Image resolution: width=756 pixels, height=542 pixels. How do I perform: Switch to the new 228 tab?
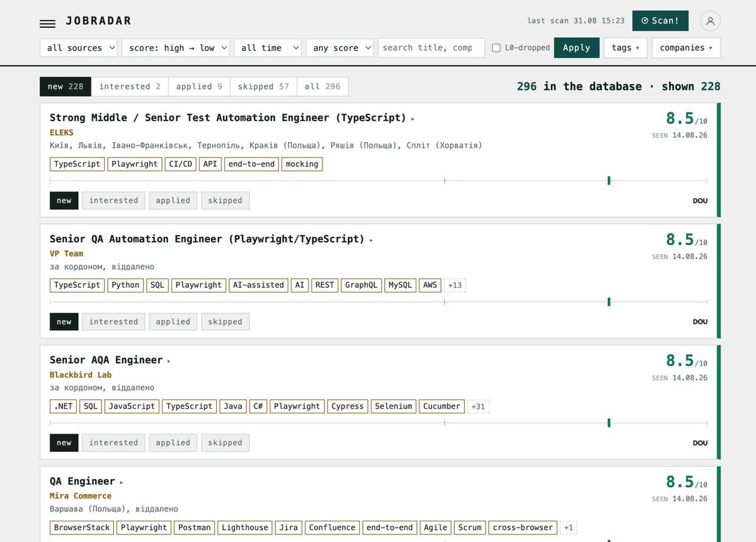coord(66,87)
